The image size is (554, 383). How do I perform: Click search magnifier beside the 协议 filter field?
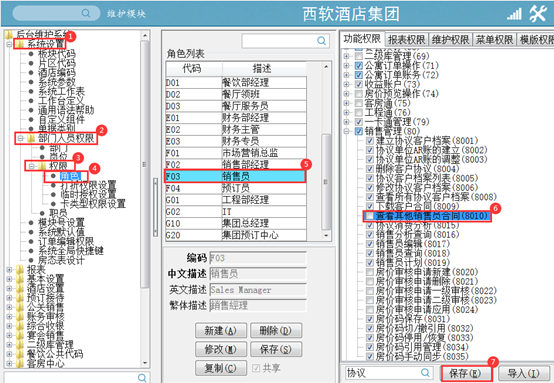425,372
